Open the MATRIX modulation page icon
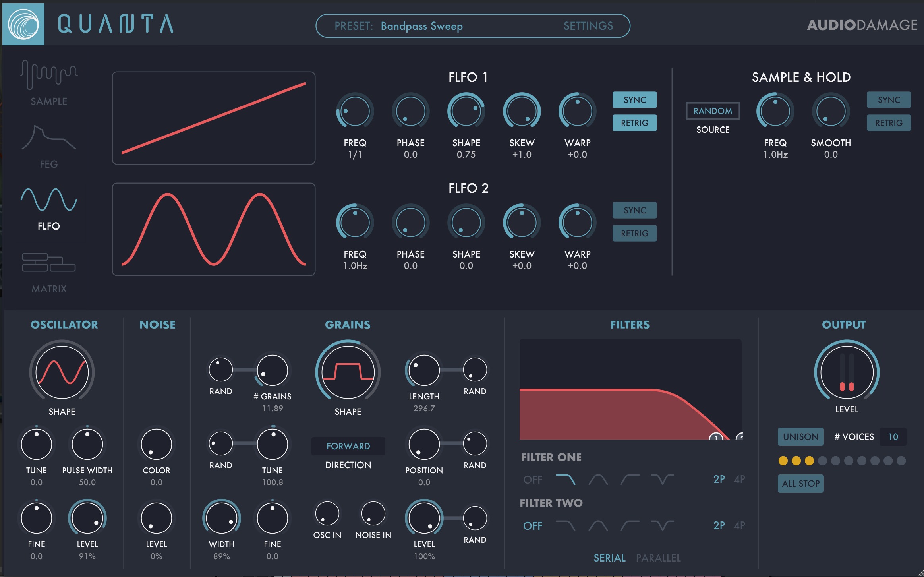Screen dimensions: 924x577 pos(49,262)
